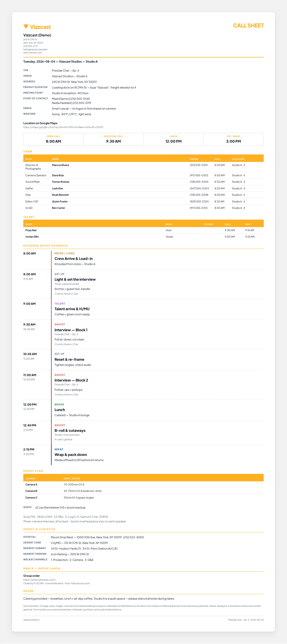This screenshot has width=287, height=644.
Task: Click crew name Noah Bennett
Action: point(60,195)
